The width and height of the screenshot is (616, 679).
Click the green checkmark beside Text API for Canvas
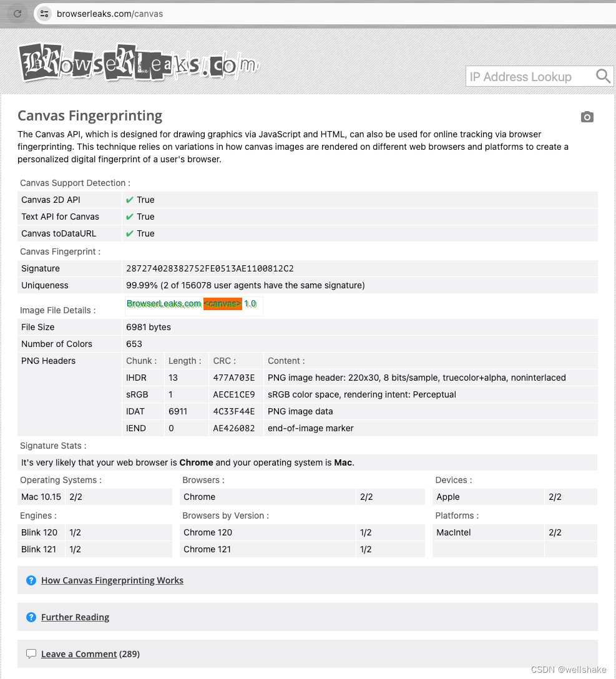pos(130,217)
